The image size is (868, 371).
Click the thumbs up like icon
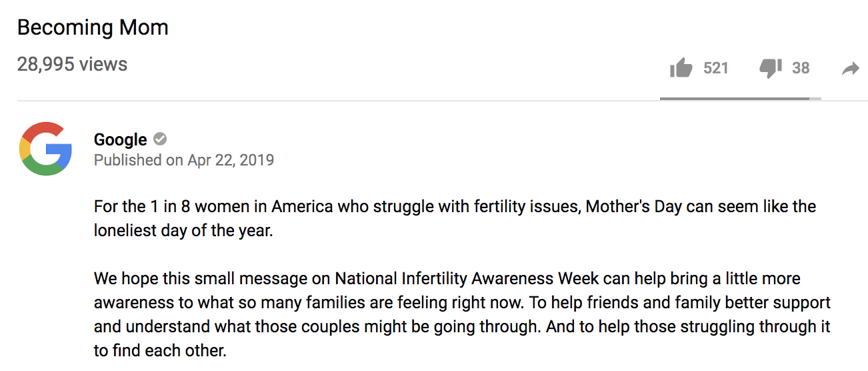pos(681,67)
